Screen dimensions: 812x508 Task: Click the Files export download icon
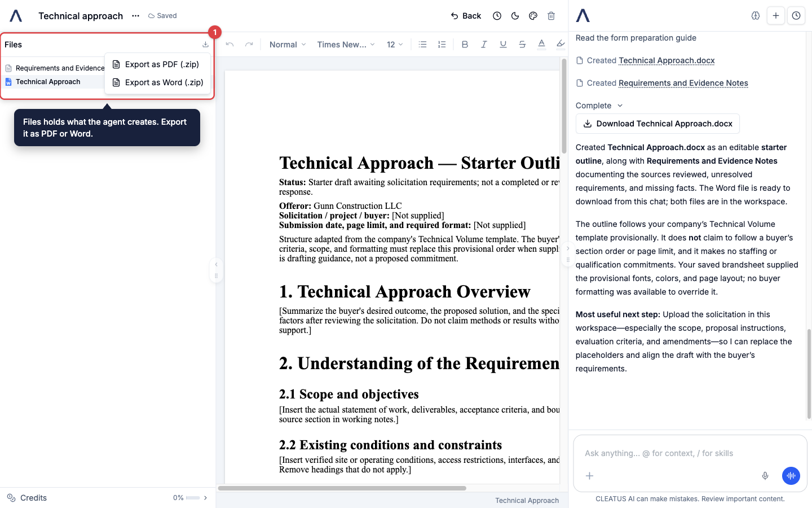click(x=205, y=45)
